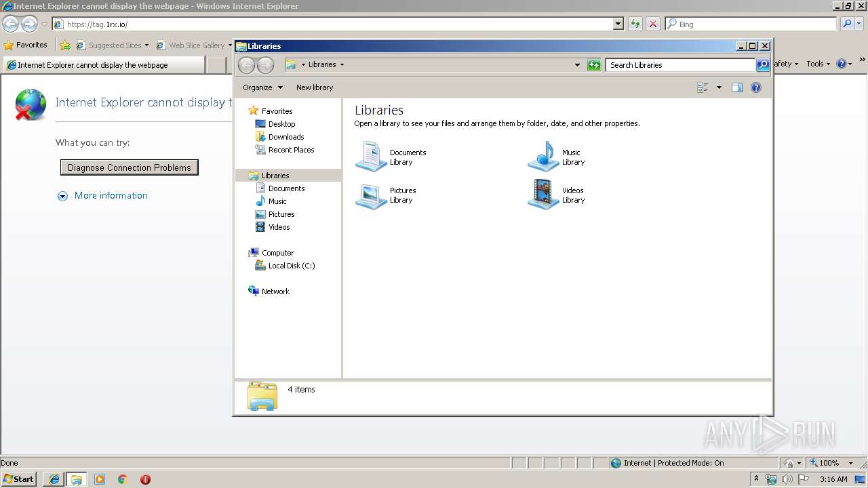The height and width of the screenshot is (488, 868).
Task: Open IE Tools menu
Action: 818,64
